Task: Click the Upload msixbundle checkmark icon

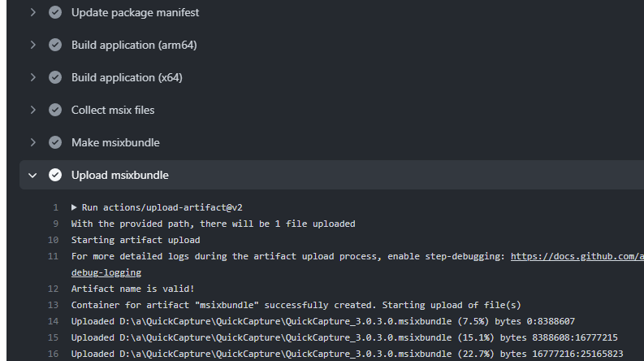Action: coord(55,175)
